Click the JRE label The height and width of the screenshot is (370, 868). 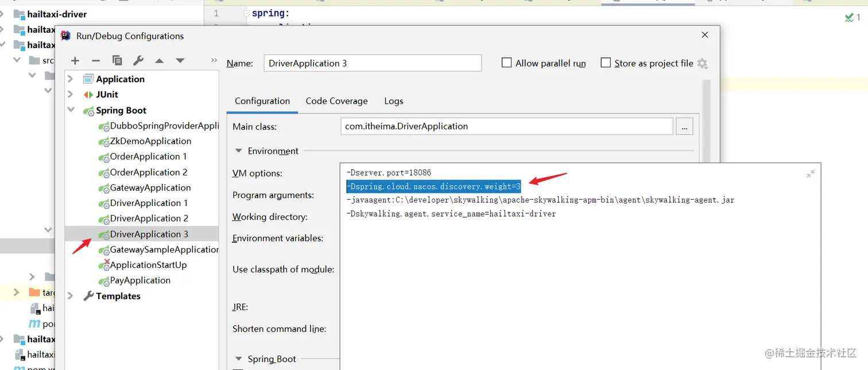pyautogui.click(x=241, y=307)
